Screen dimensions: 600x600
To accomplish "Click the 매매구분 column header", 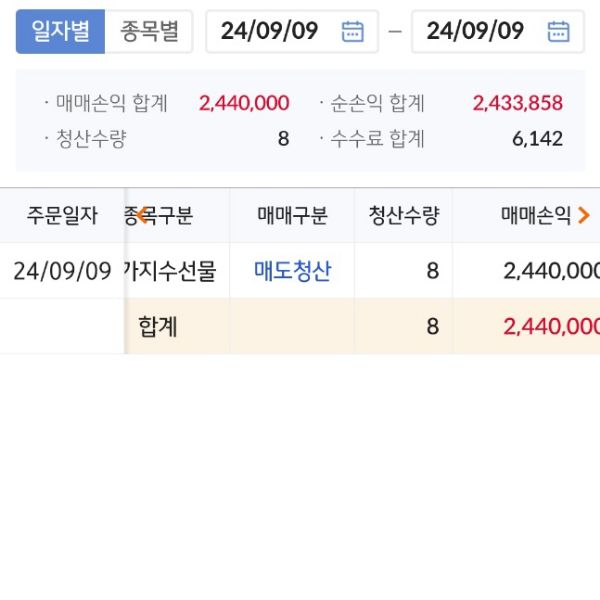I will point(292,215).
